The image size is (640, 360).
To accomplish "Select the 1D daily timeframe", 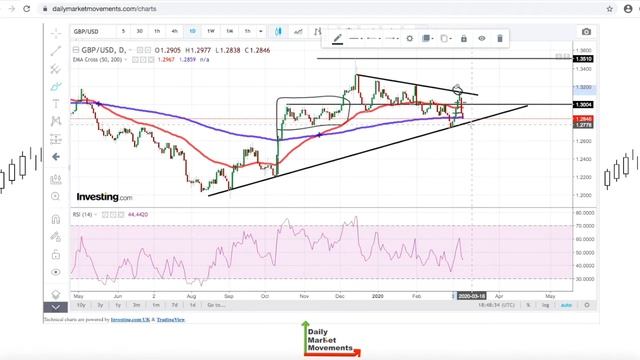I will 192,31.
